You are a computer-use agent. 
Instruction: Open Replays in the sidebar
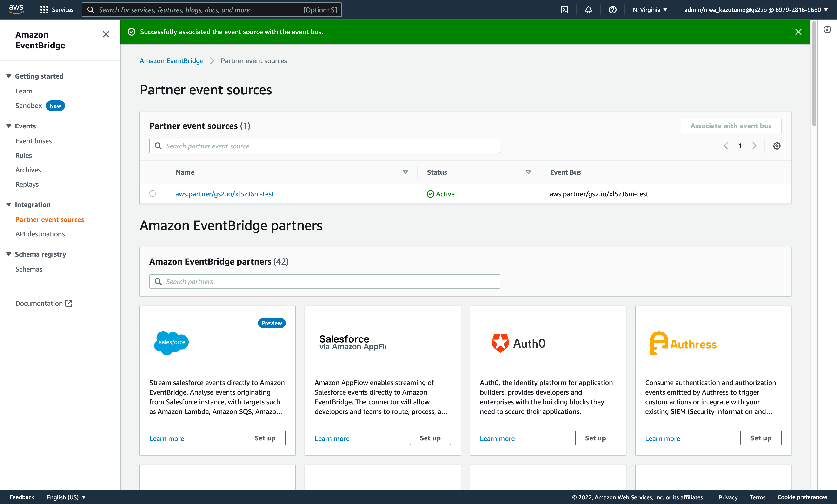coord(27,184)
